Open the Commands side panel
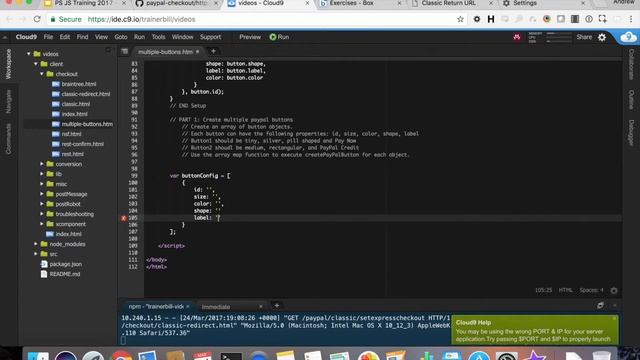The image size is (640, 360). tap(8, 139)
